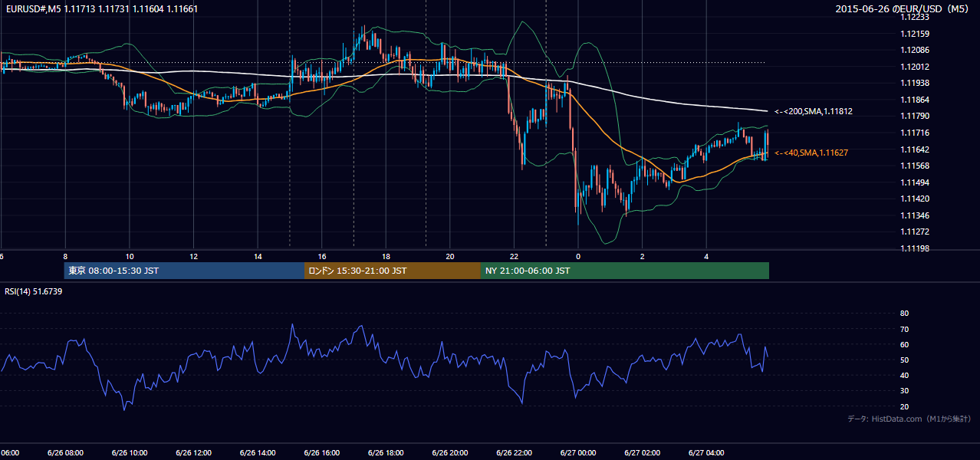Viewport: 980px width, 460px height.
Task: Click RSI axis level 30
Action: [x=904, y=391]
